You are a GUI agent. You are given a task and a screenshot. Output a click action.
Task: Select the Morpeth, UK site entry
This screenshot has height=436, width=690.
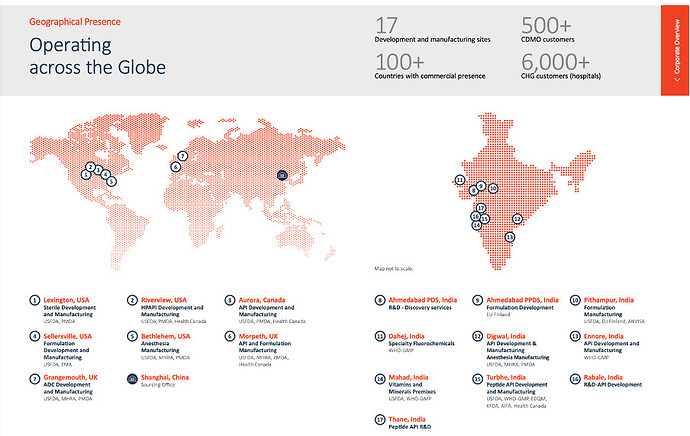tap(258, 336)
